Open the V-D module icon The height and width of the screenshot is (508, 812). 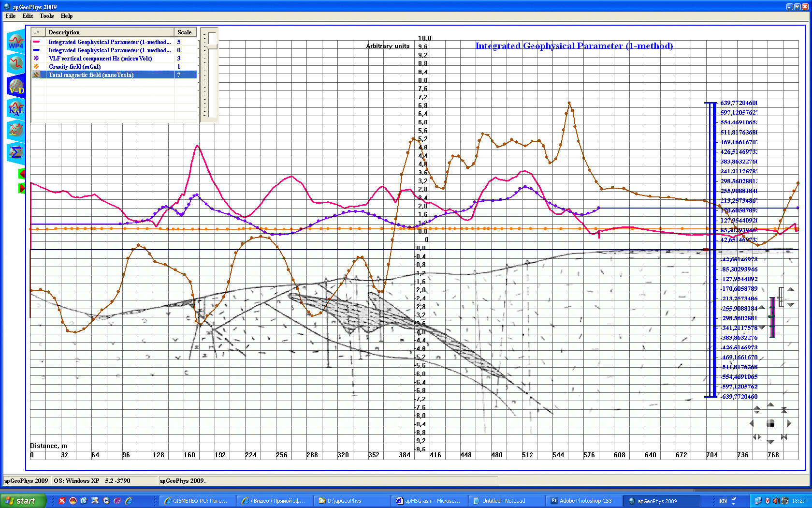pos(16,87)
